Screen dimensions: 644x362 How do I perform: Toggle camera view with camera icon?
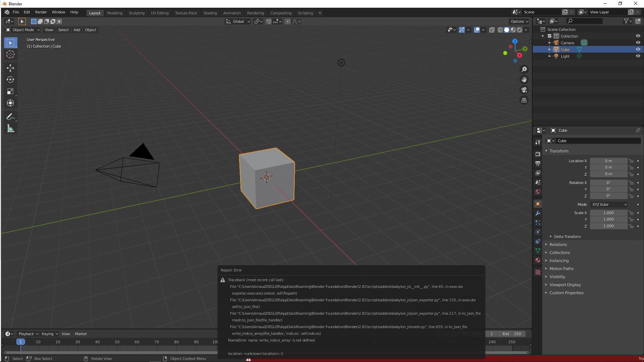point(524,90)
